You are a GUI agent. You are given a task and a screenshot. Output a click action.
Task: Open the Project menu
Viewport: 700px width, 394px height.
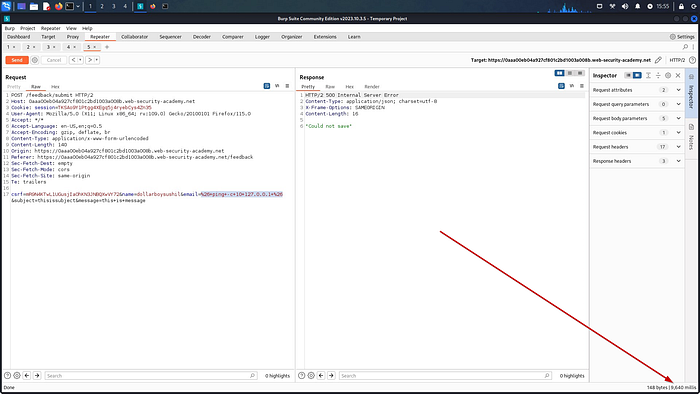click(28, 28)
